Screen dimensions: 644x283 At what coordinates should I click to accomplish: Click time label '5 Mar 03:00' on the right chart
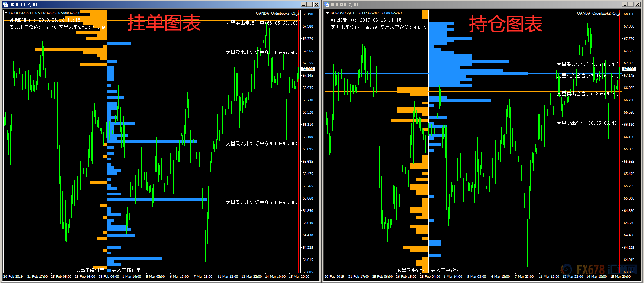pos(477,277)
